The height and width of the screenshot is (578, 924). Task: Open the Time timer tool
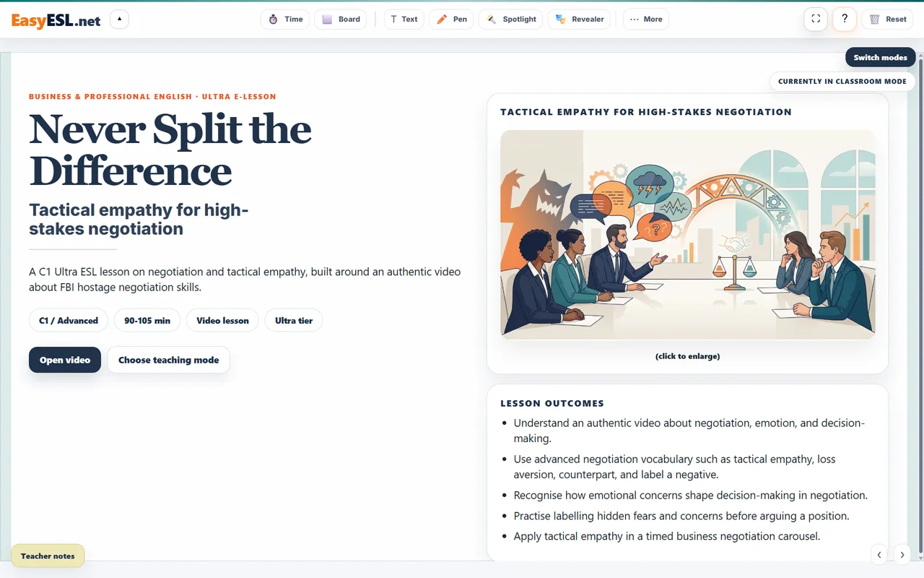(285, 20)
